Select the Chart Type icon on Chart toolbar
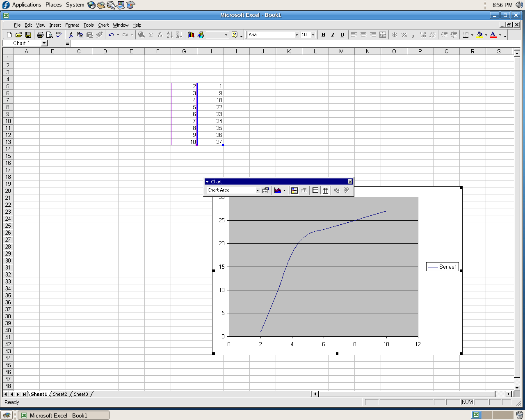Viewport: 525px width, 420px height. pos(278,190)
